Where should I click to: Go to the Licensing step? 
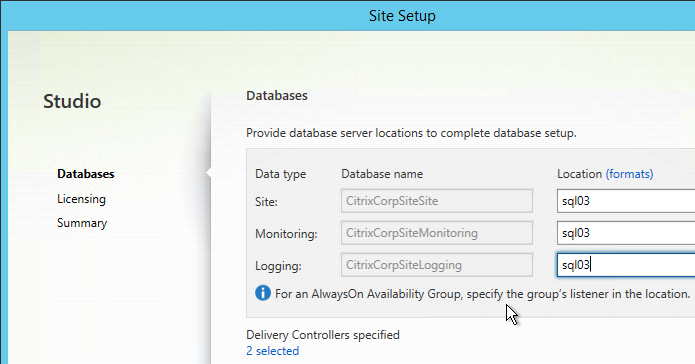[82, 199]
